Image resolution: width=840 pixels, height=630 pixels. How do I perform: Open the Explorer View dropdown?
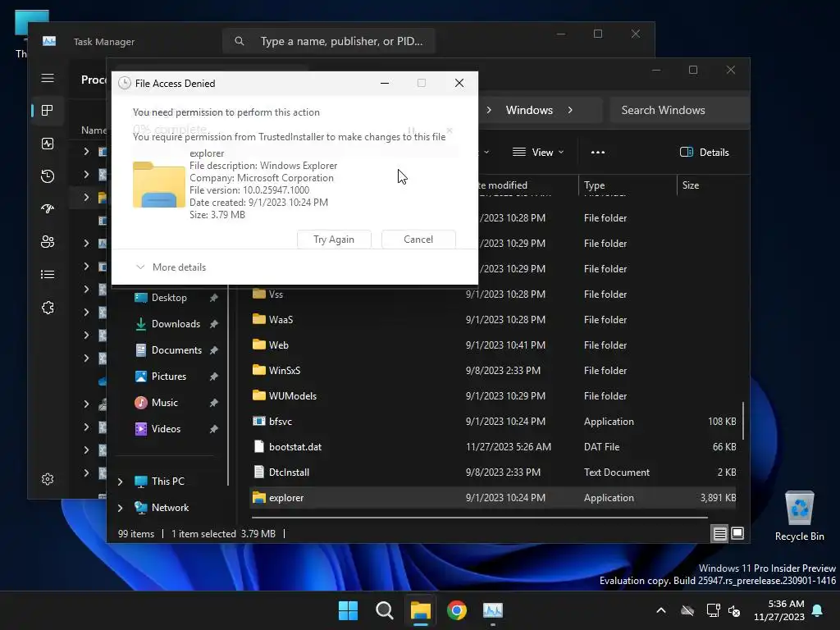click(538, 153)
